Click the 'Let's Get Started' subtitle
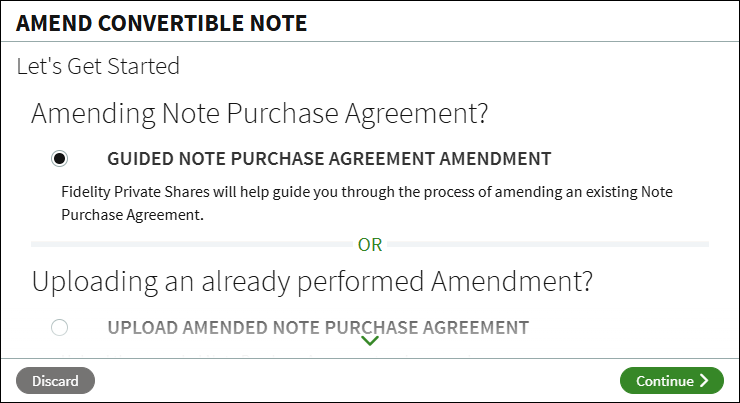 98,67
